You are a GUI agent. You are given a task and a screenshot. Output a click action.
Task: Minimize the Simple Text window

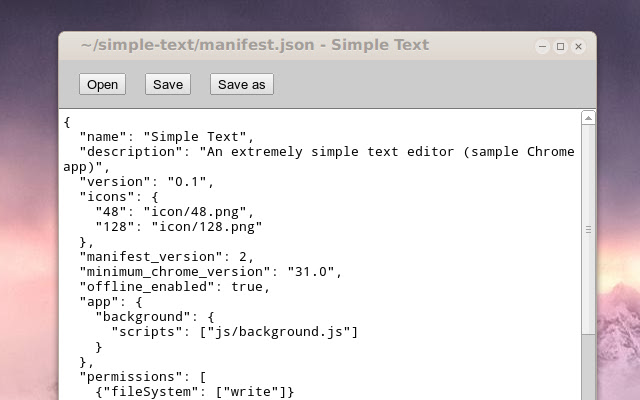coord(542,47)
